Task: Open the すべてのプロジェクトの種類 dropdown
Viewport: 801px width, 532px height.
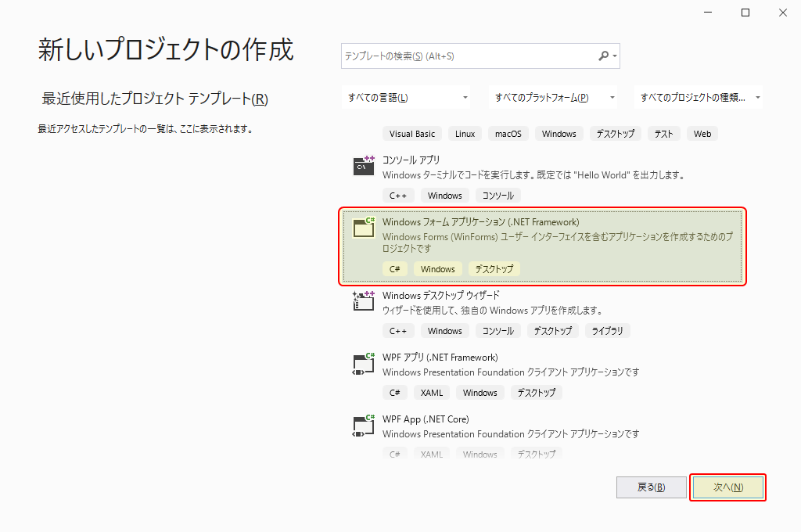Action: coord(699,97)
